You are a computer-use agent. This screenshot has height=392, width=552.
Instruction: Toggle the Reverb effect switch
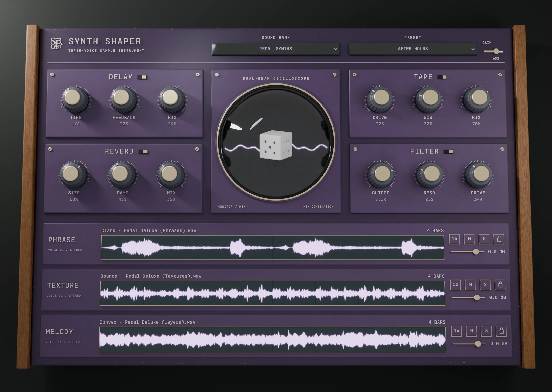pyautogui.click(x=143, y=152)
